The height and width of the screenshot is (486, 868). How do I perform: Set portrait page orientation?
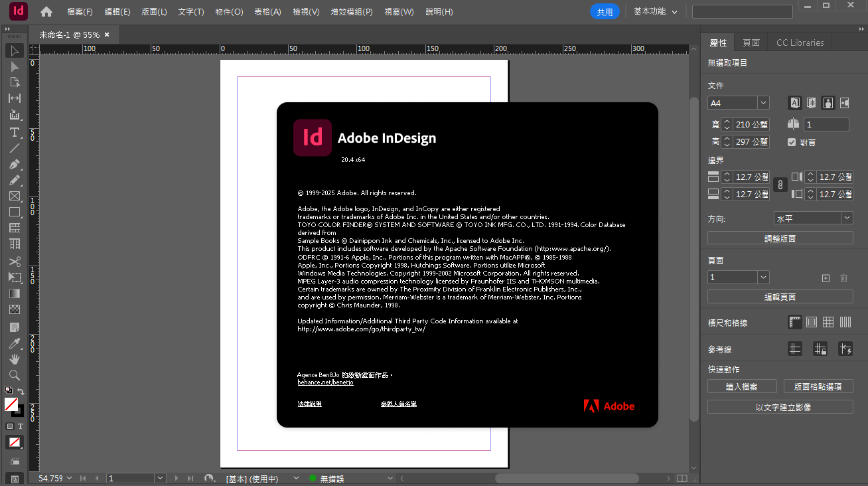828,103
